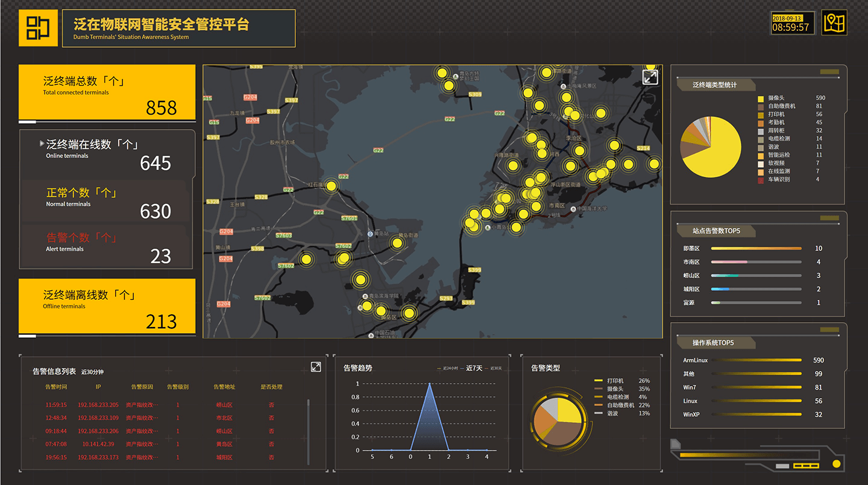Click the 即墨区 alert count bar

(756, 248)
